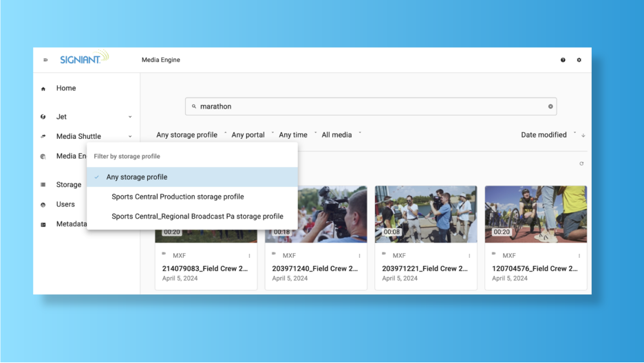Image resolution: width=644 pixels, height=363 pixels.
Task: Click the Metadata sidebar icon
Action: [43, 224]
